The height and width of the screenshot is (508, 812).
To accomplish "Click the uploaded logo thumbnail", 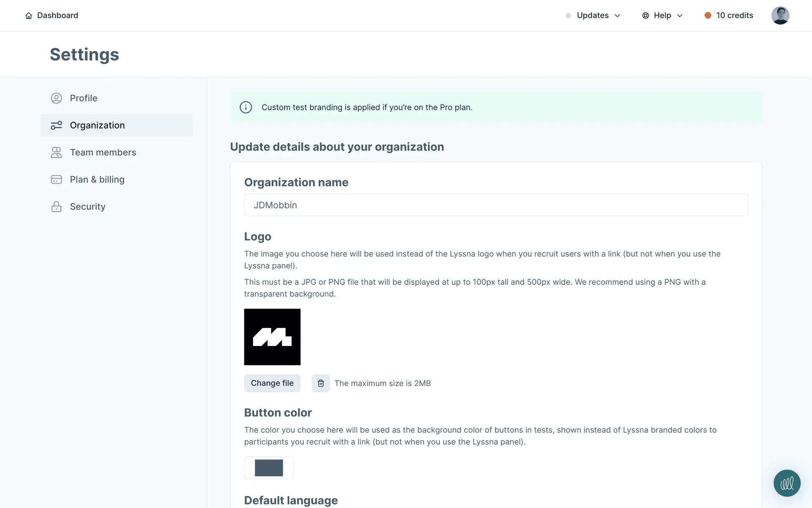I will pyautogui.click(x=272, y=337).
